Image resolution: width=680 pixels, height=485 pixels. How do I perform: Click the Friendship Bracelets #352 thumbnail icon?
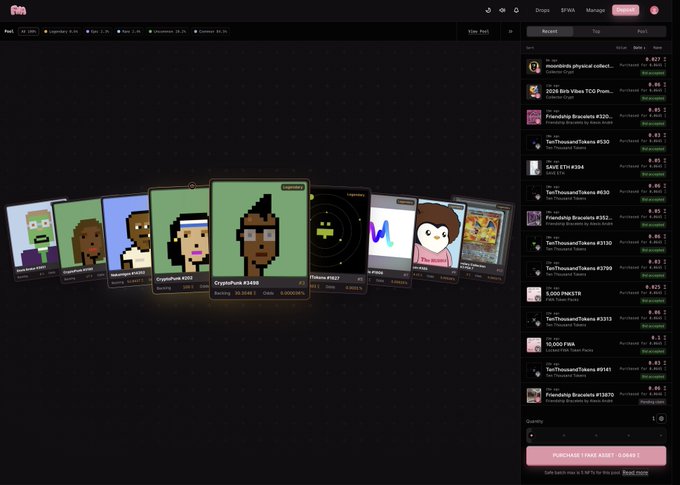pyautogui.click(x=534, y=218)
